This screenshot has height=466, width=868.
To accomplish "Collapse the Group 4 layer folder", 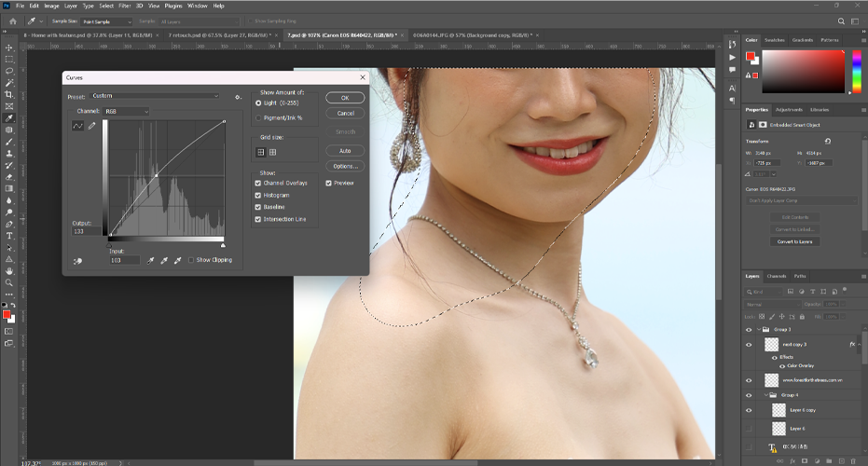I will (x=765, y=394).
